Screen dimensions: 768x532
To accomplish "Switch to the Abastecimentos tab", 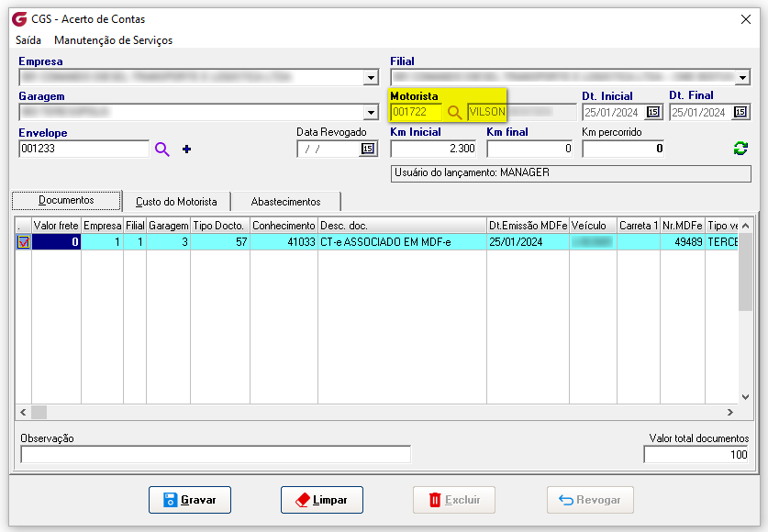I will 285,202.
